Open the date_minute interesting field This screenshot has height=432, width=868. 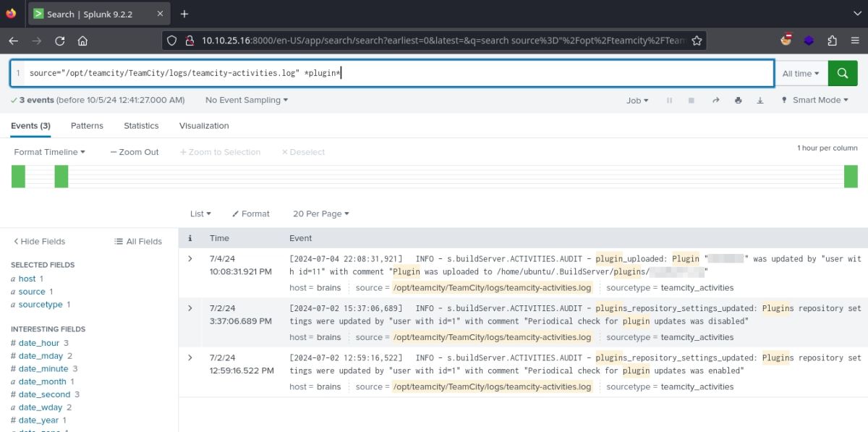coord(43,369)
